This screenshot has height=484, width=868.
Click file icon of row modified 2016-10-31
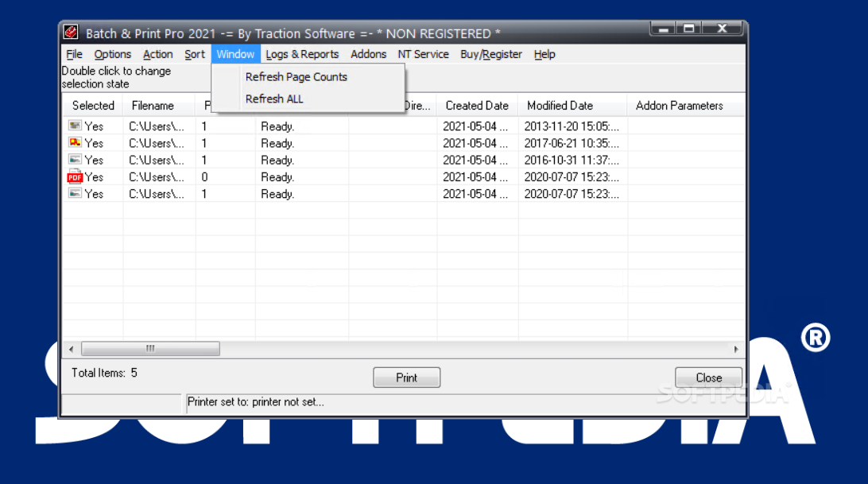click(75, 160)
